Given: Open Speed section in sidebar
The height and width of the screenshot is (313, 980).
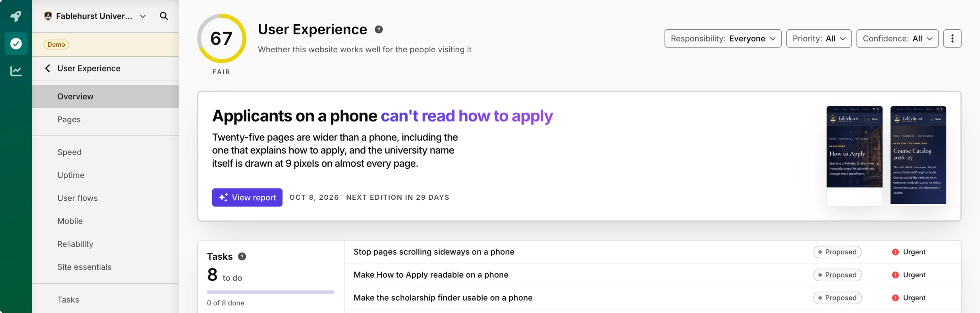Looking at the screenshot, I should 105,152.
